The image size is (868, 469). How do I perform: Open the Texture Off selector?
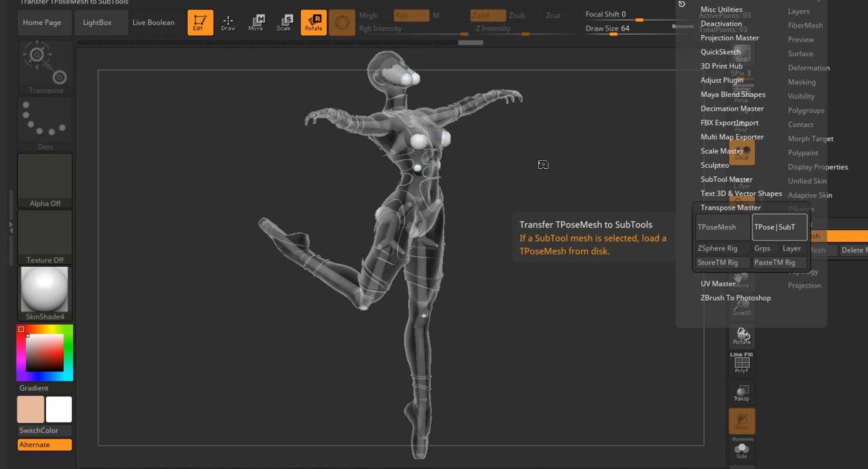point(45,237)
